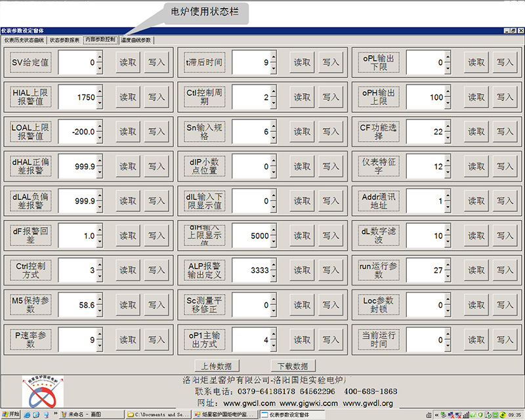The image size is (525, 420).
Task: Open the 仪表历史状态曲线 tab
Action: [24, 39]
